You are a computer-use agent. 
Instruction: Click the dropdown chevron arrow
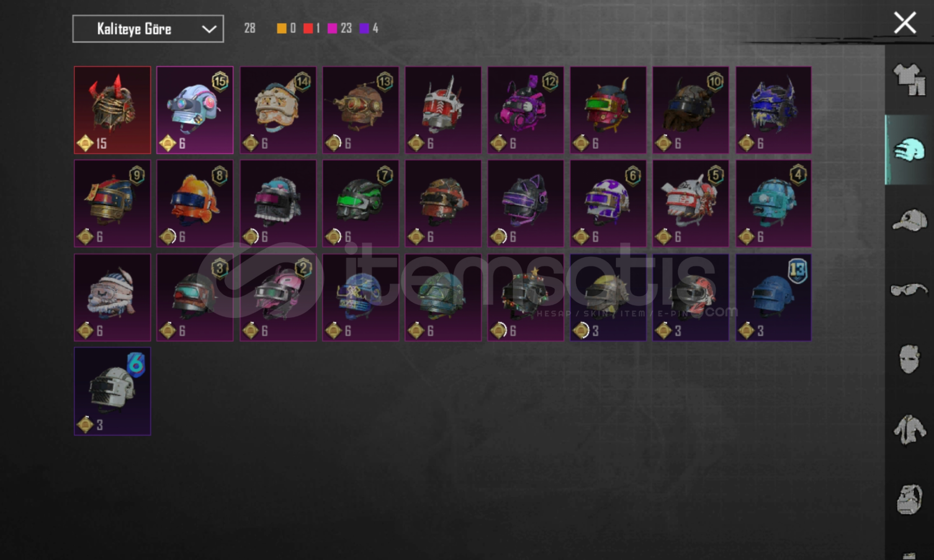[209, 29]
